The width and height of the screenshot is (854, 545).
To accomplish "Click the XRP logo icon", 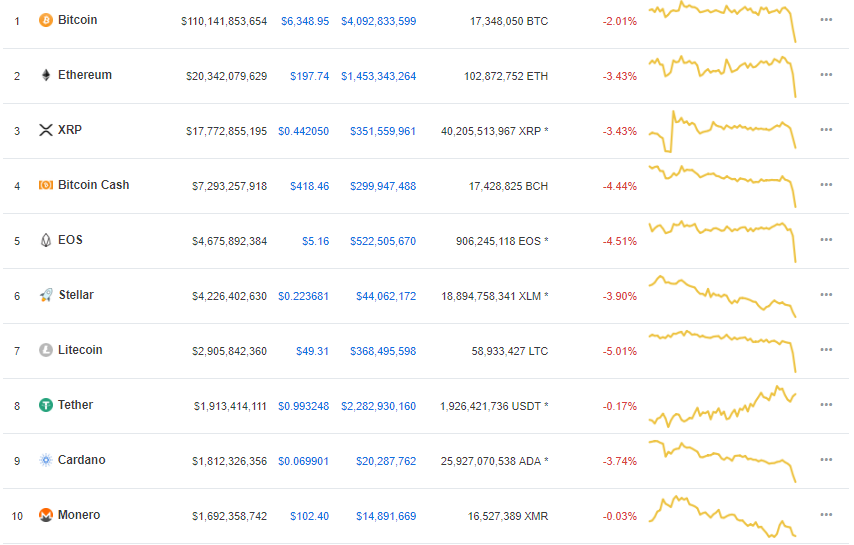I will [45, 130].
